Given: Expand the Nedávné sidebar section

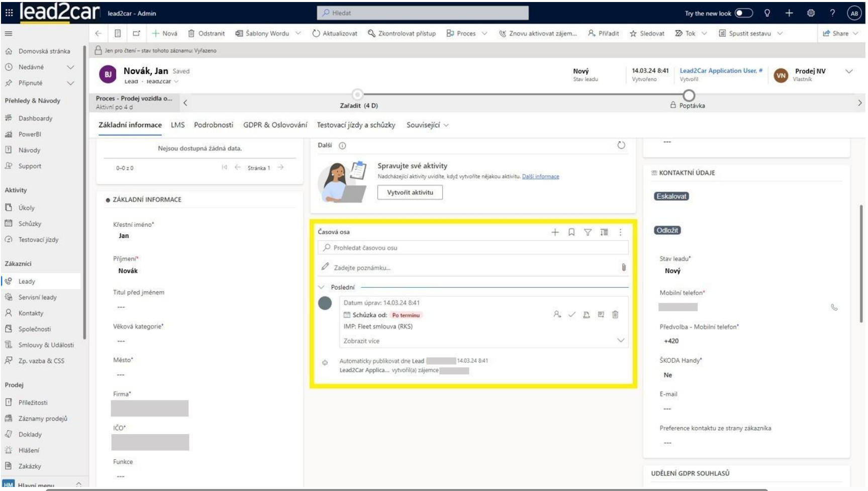Looking at the screenshot, I should click(70, 67).
